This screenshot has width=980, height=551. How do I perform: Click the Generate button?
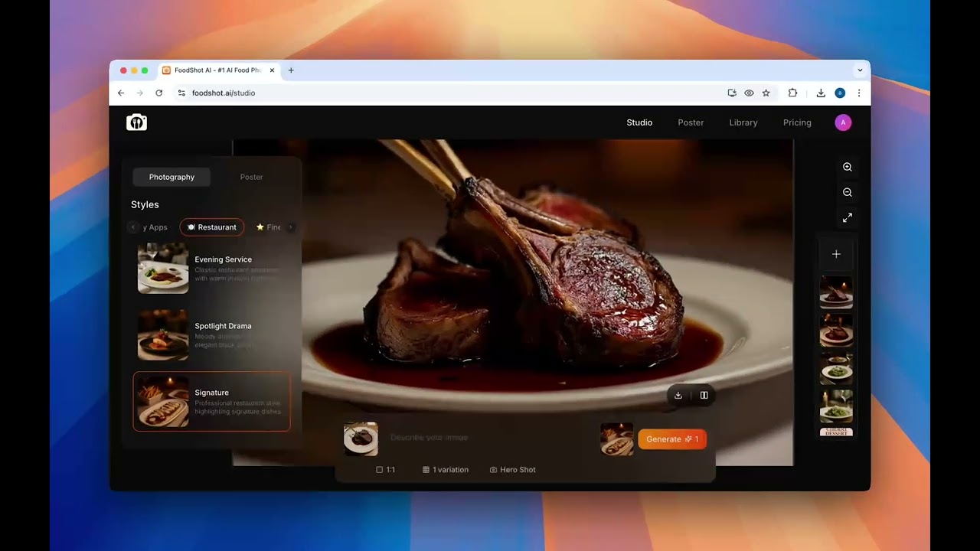pos(671,439)
